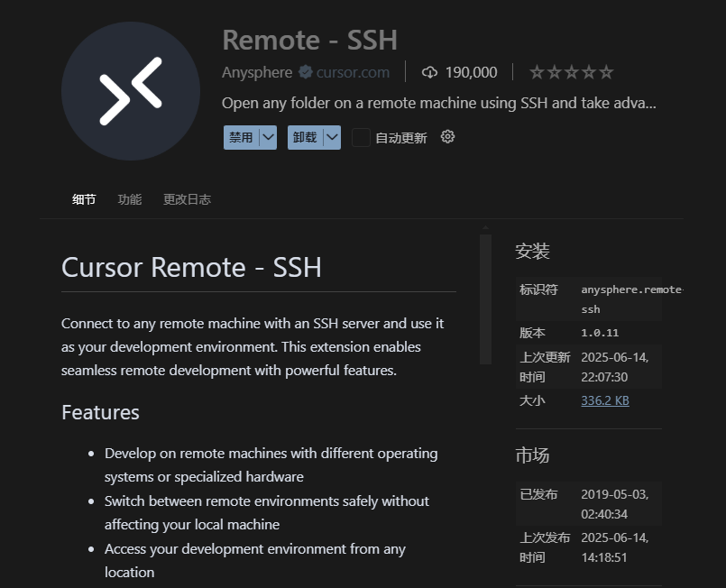726x588 pixels.
Task: Click the 自动更新 label text
Action: pyautogui.click(x=400, y=138)
